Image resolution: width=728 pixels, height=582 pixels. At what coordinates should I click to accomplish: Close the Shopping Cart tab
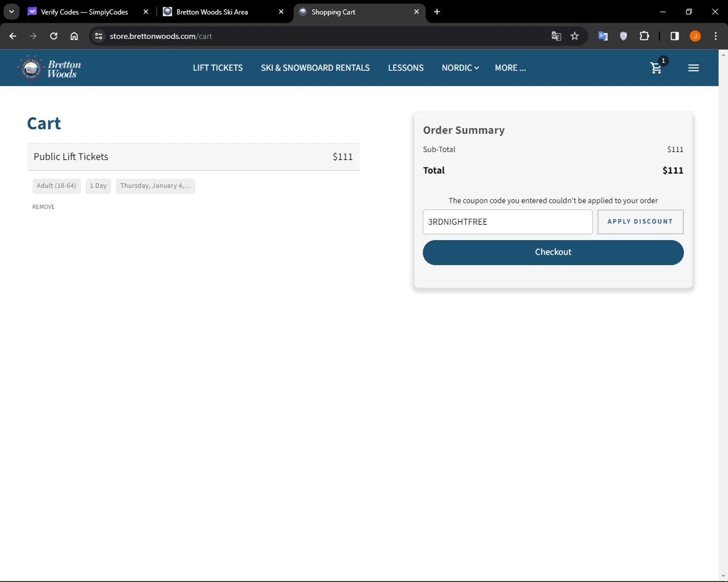pos(416,12)
